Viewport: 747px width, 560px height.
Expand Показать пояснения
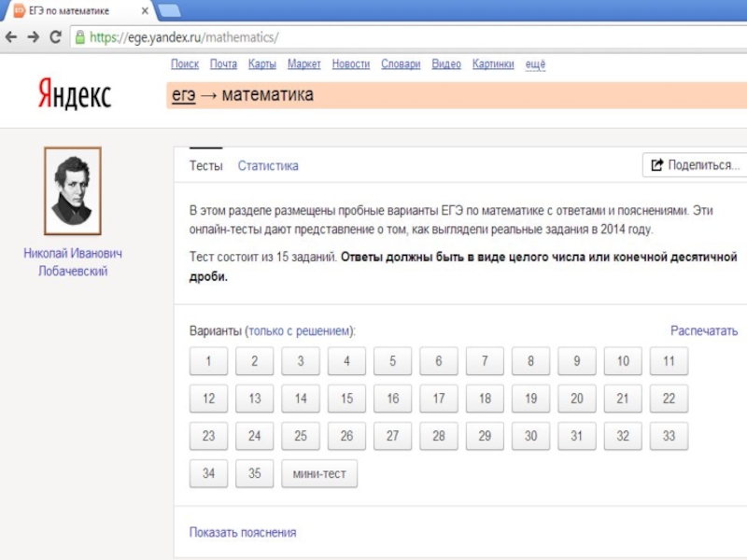(243, 533)
